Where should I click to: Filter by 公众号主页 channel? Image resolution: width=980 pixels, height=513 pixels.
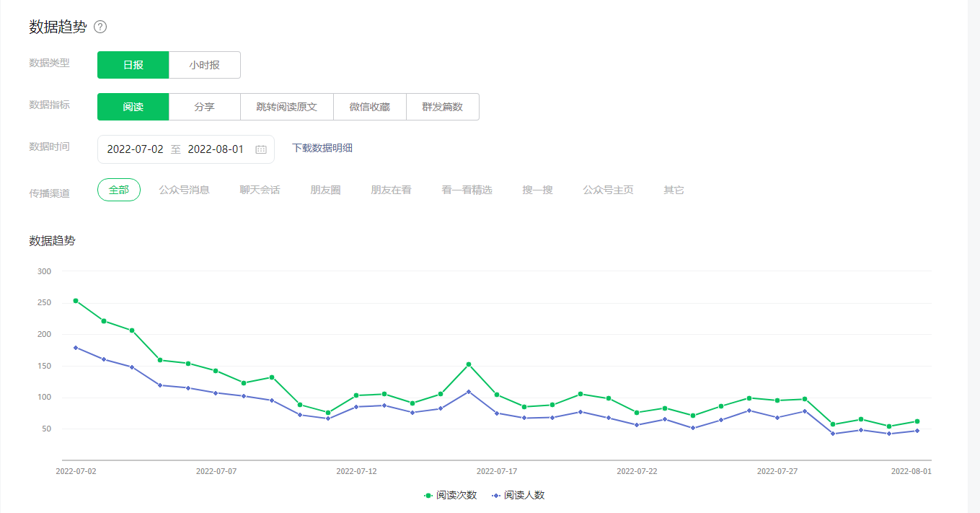point(609,190)
